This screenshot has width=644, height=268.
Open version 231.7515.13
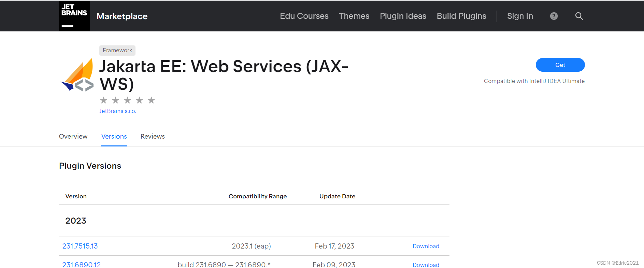[80, 246]
